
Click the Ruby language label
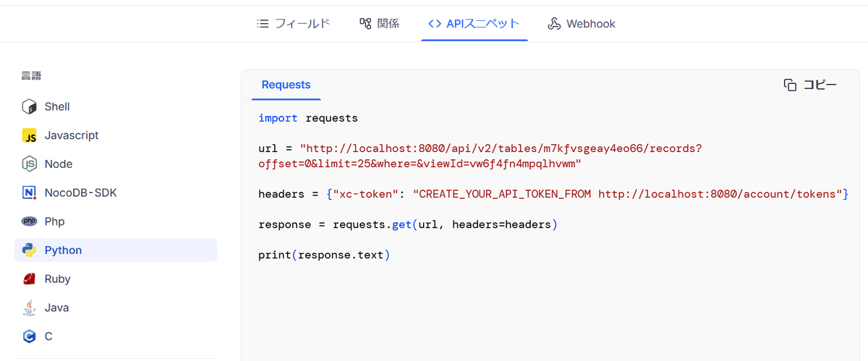[x=57, y=279]
